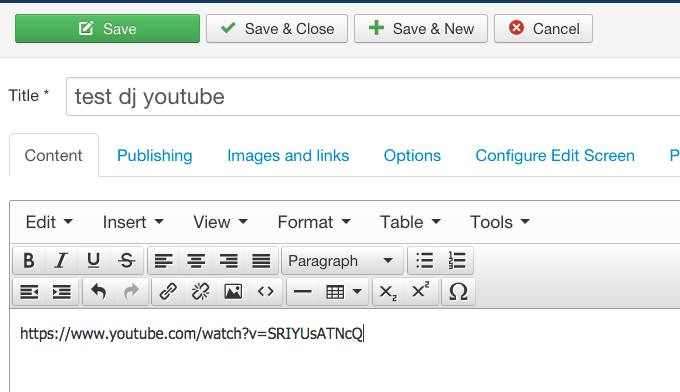Image resolution: width=680 pixels, height=392 pixels.
Task: Open the Insert menu
Action: click(x=133, y=222)
